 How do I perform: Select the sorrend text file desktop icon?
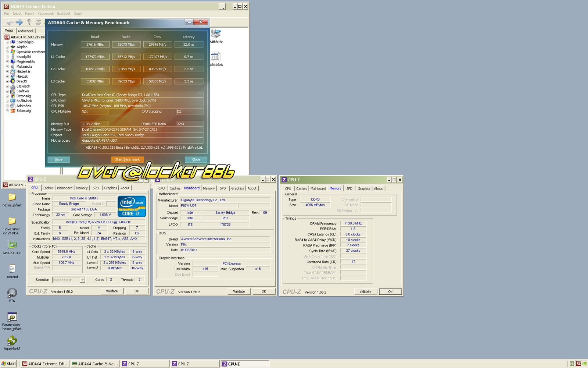click(12, 269)
